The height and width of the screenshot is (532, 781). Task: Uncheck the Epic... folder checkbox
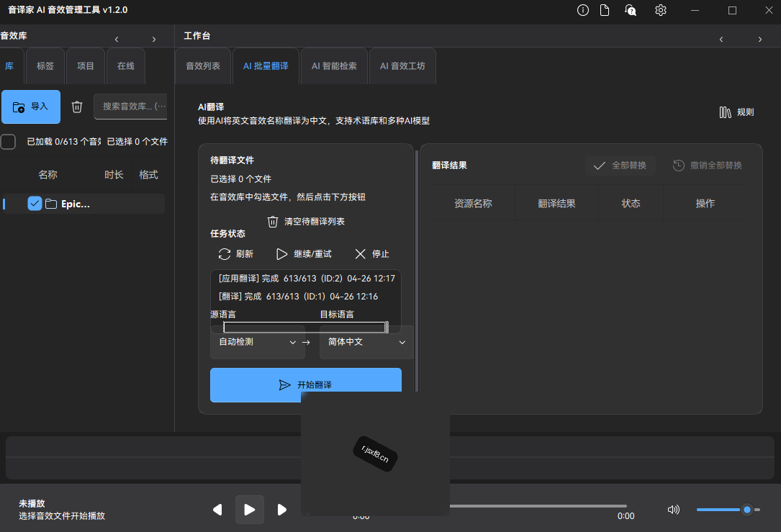click(x=35, y=204)
